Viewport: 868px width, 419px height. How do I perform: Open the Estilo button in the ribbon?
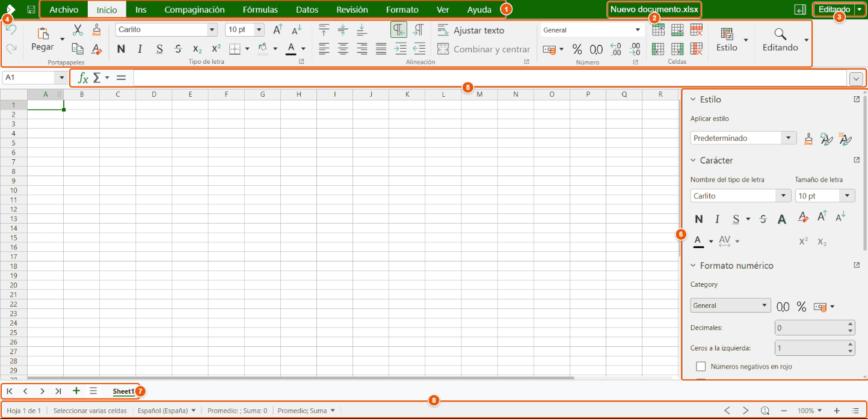click(727, 40)
